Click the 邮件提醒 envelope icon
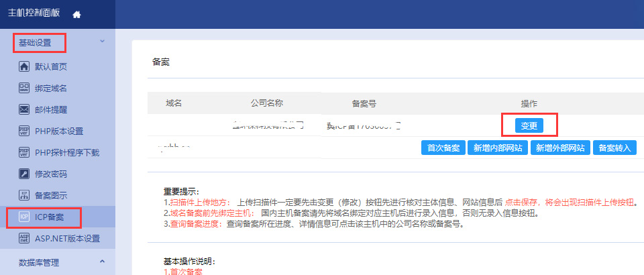Screen dimensions: 644x275 coord(23,109)
